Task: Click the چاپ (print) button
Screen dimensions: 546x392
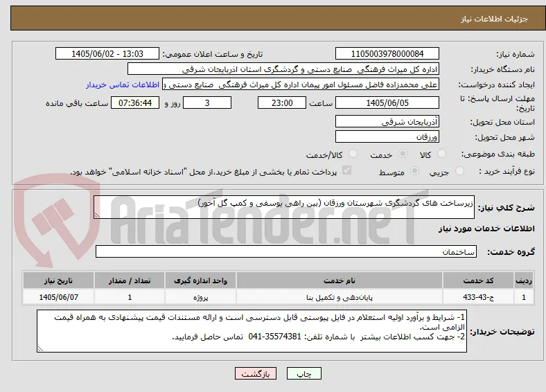Action: point(304,373)
